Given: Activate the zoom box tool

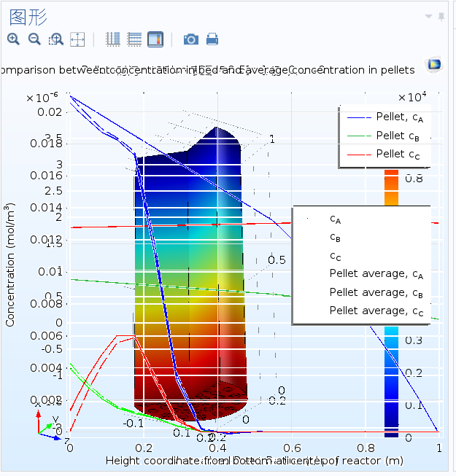Looking at the screenshot, I should 55,39.
